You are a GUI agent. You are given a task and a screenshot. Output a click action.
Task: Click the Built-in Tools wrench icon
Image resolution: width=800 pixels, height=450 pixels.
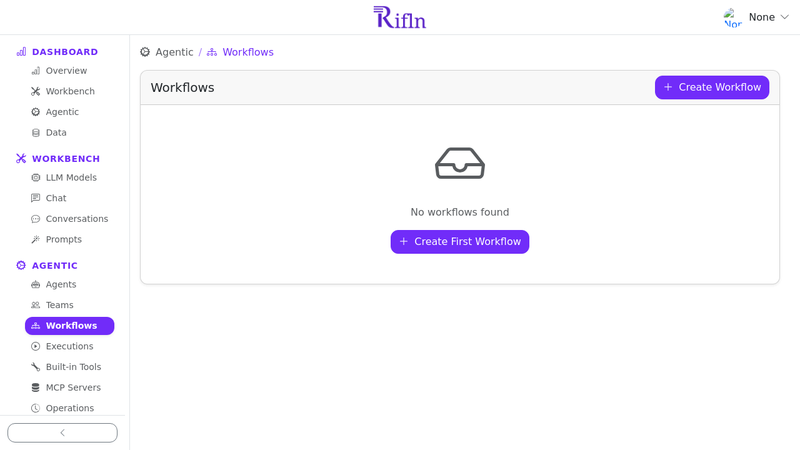pyautogui.click(x=35, y=367)
